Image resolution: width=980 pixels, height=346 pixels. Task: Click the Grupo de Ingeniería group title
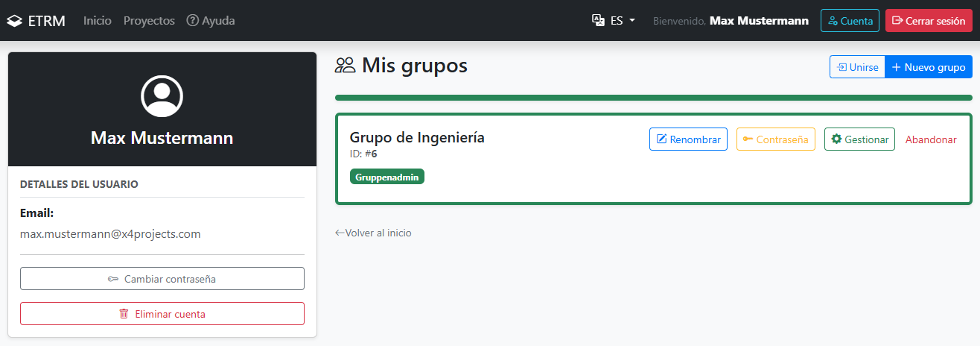(x=417, y=137)
